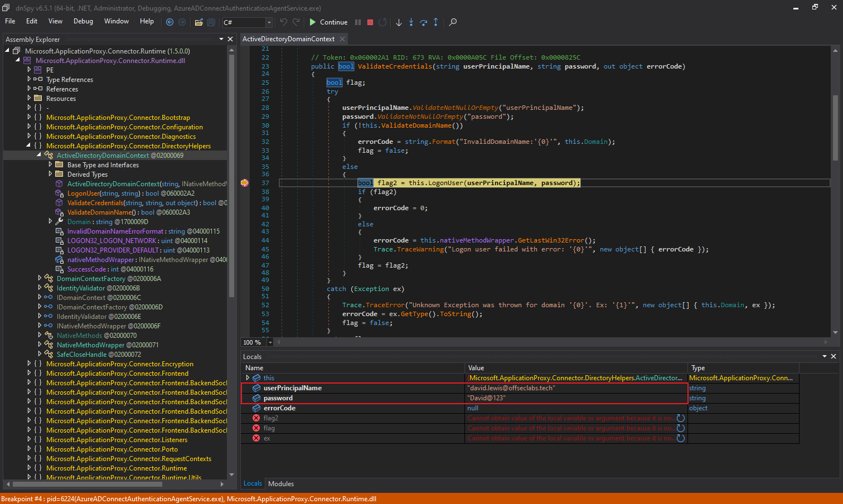843x504 pixels.
Task: Select ValidateCredentials method in tree
Action: click(147, 203)
